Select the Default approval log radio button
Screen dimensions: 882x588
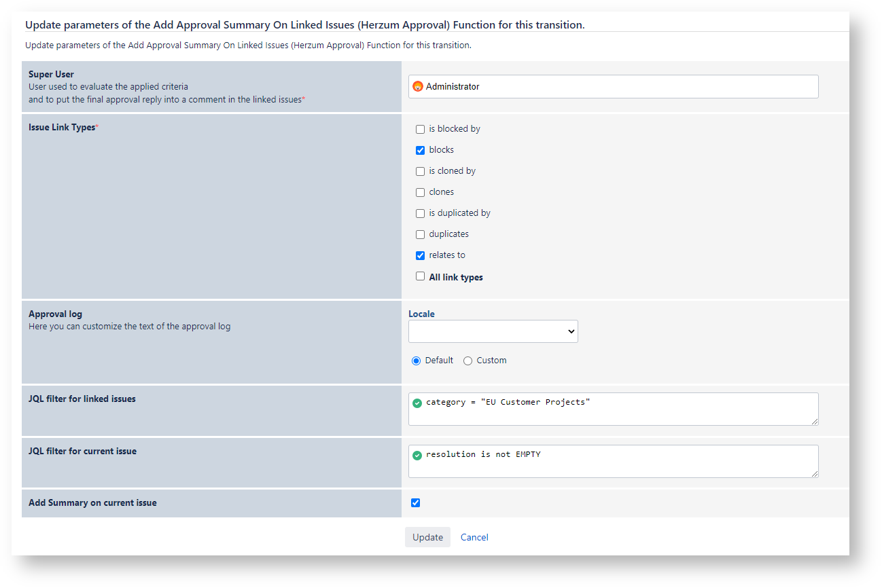coord(416,361)
